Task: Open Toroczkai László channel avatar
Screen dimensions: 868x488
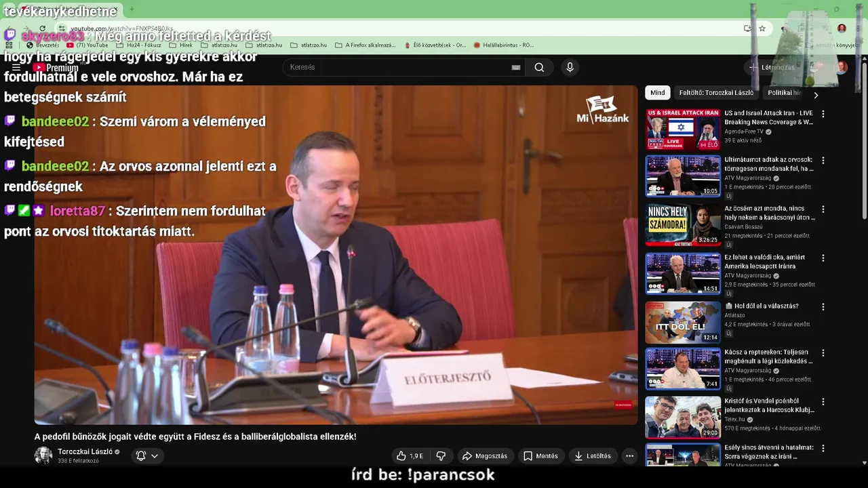Action: pyautogui.click(x=43, y=455)
